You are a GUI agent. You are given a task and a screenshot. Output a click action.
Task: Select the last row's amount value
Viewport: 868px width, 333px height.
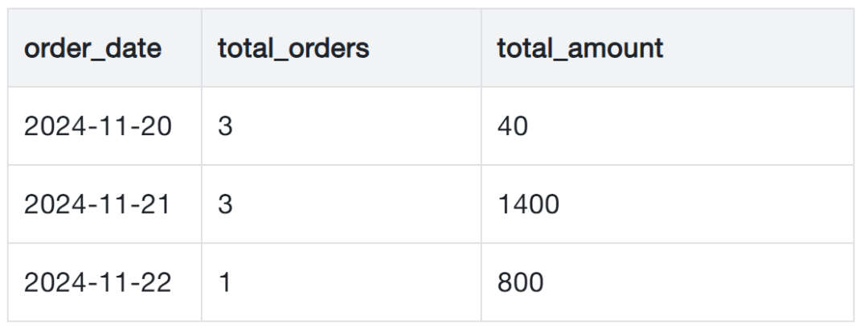(x=520, y=282)
